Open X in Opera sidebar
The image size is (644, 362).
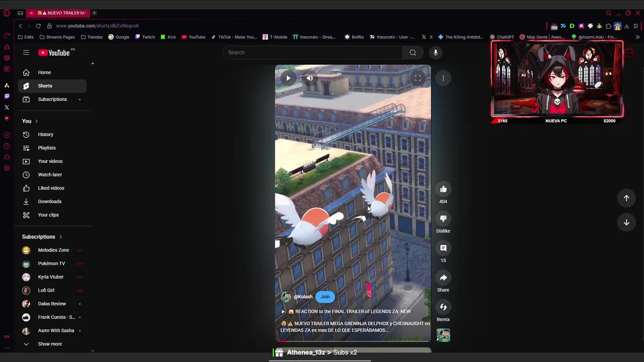(x=7, y=107)
